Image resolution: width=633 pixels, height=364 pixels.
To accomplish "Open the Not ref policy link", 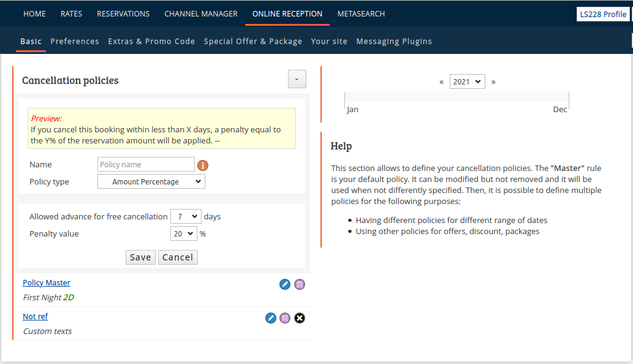I will point(35,316).
